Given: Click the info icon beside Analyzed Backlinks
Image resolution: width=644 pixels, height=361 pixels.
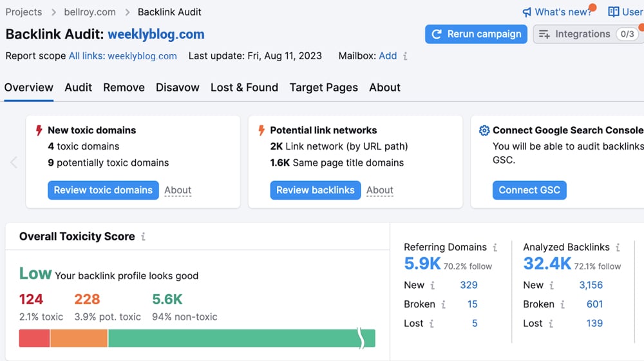Looking at the screenshot, I should tap(618, 247).
